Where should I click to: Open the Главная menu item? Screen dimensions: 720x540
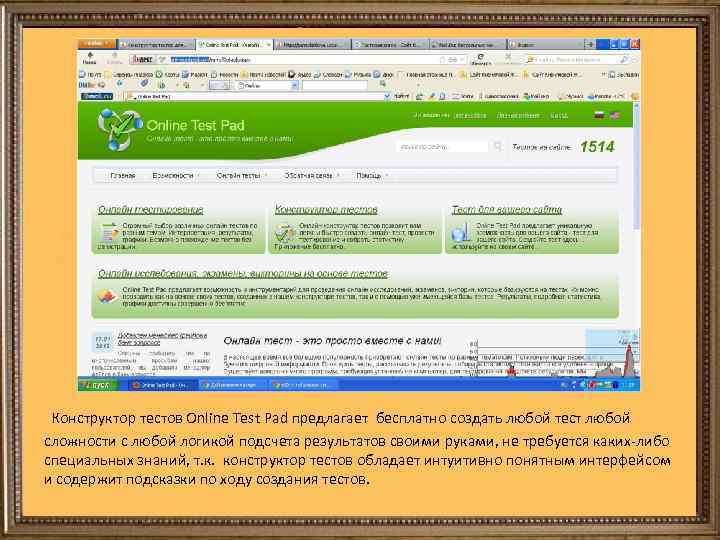coord(123,175)
